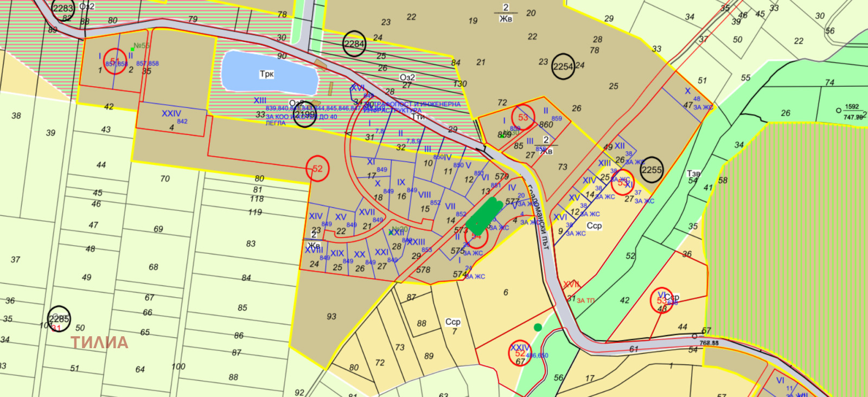868x397 pixels.
Task: Click the Гладомански път road label
Action: pos(539,216)
